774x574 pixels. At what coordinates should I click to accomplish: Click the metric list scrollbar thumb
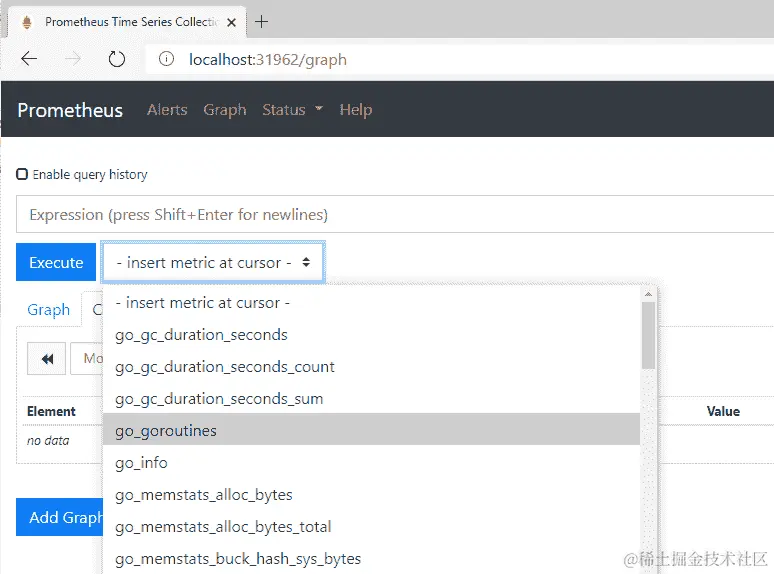pos(648,336)
